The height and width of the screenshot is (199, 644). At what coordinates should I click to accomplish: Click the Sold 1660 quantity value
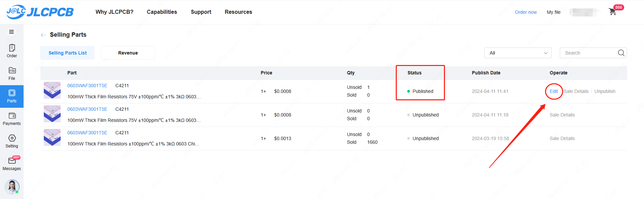point(372,142)
